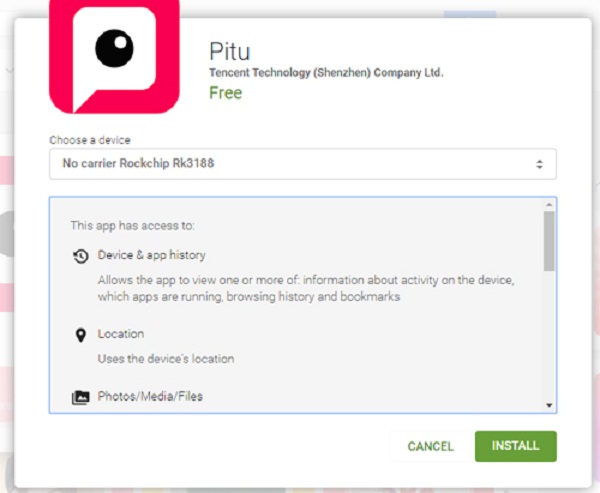Click the Tencent Technology developer name

pos(326,73)
